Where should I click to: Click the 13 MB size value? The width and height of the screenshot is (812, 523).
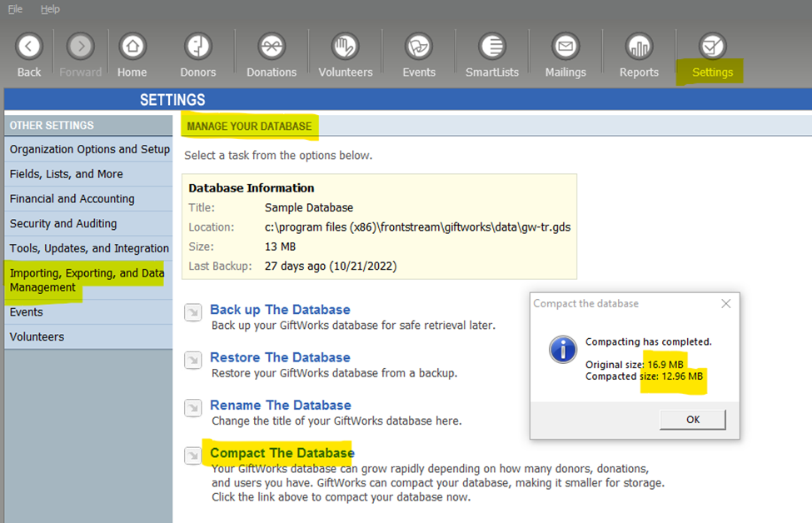(x=280, y=247)
